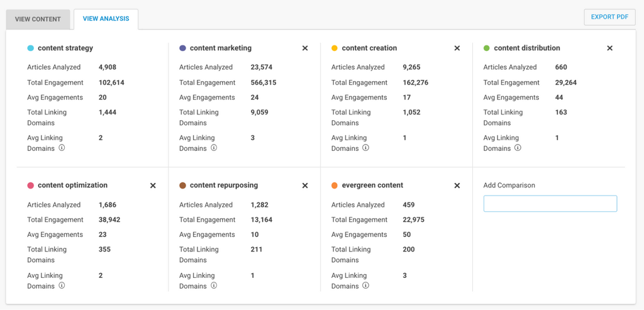This screenshot has width=644, height=310.
Task: Click the blue content strategy color dot
Action: [x=31, y=48]
